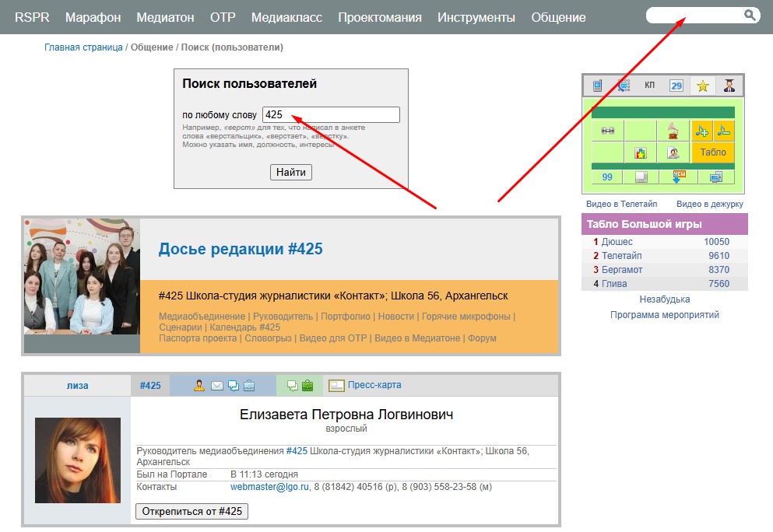This screenshot has width=773, height=532.
Task: Click the mobile phone icon tab
Action: point(597,86)
